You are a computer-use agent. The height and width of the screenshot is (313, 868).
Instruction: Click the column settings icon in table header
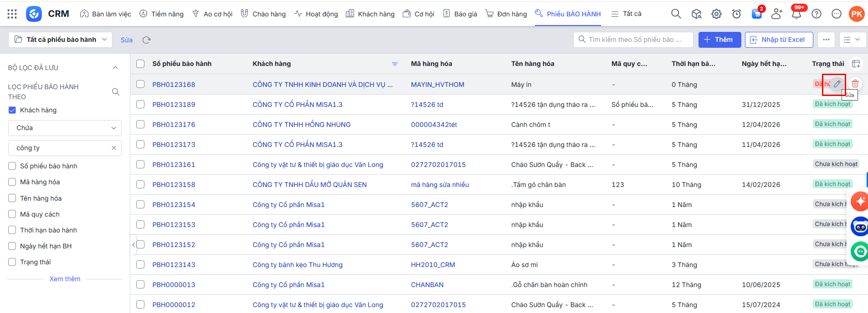pyautogui.click(x=856, y=64)
